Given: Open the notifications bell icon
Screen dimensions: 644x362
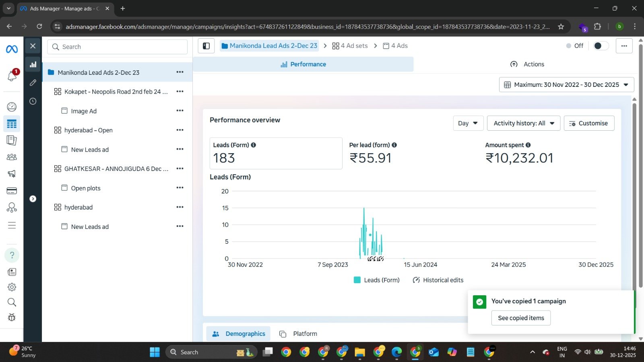Looking at the screenshot, I should [x=12, y=76].
